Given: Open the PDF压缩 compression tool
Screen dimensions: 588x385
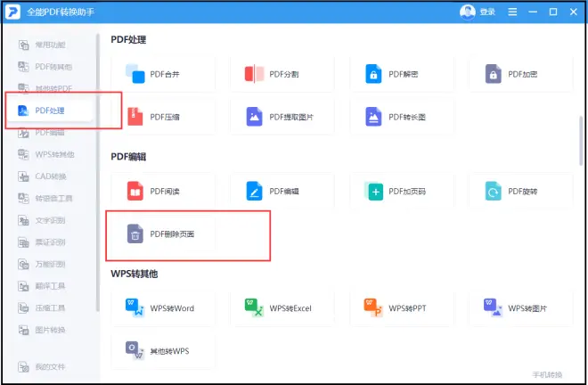Looking at the screenshot, I should tap(163, 117).
